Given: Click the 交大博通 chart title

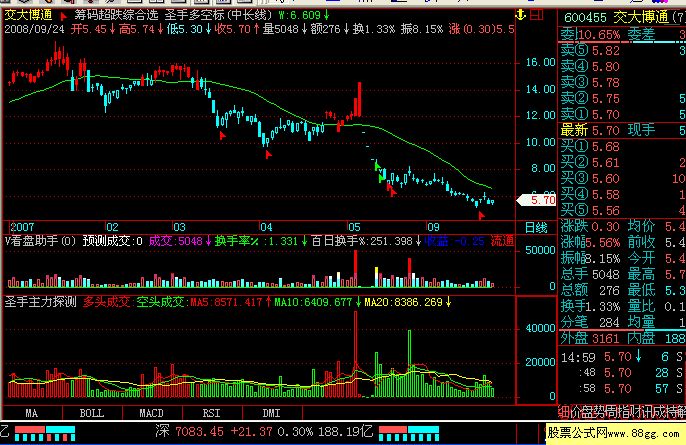Looking at the screenshot, I should tap(28, 15).
